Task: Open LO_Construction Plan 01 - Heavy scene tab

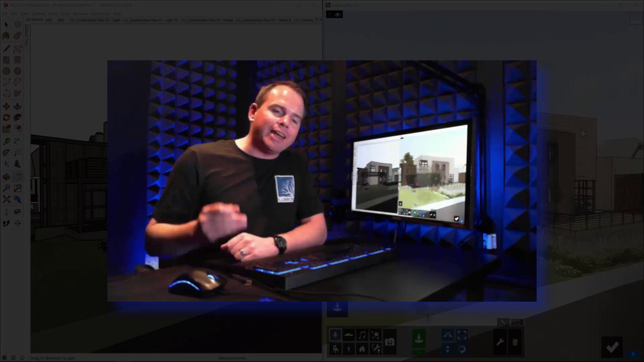Action: click(206, 20)
